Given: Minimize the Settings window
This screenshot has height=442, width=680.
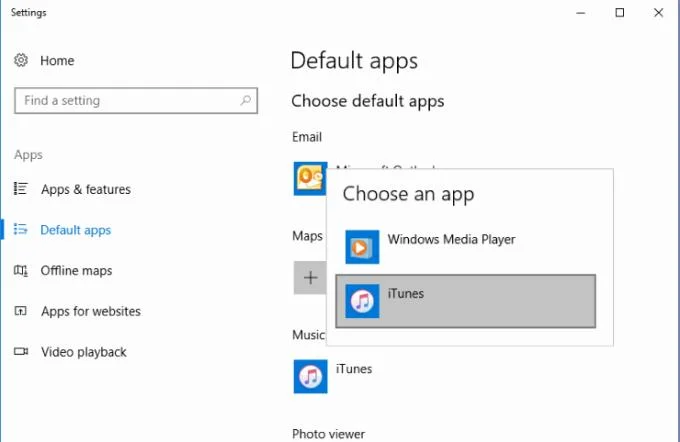Looking at the screenshot, I should (581, 13).
